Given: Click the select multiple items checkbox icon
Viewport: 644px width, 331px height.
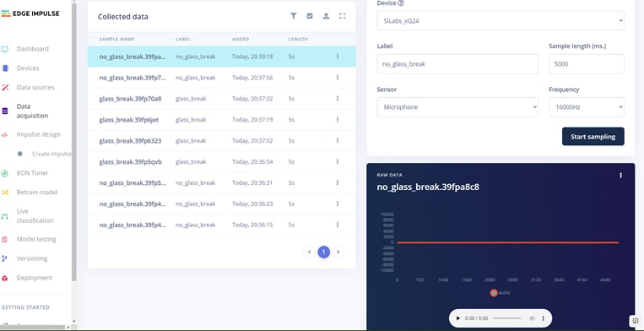Looking at the screenshot, I should coord(310,16).
